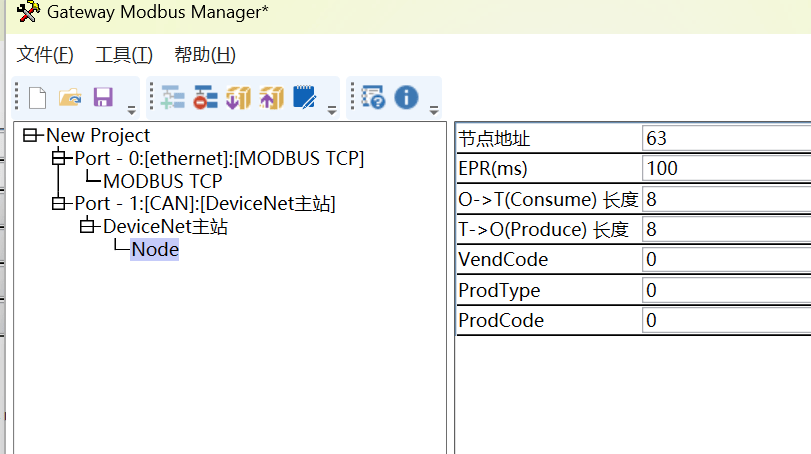
Task: Edit the EPR(ms) value 100
Action: 727,169
